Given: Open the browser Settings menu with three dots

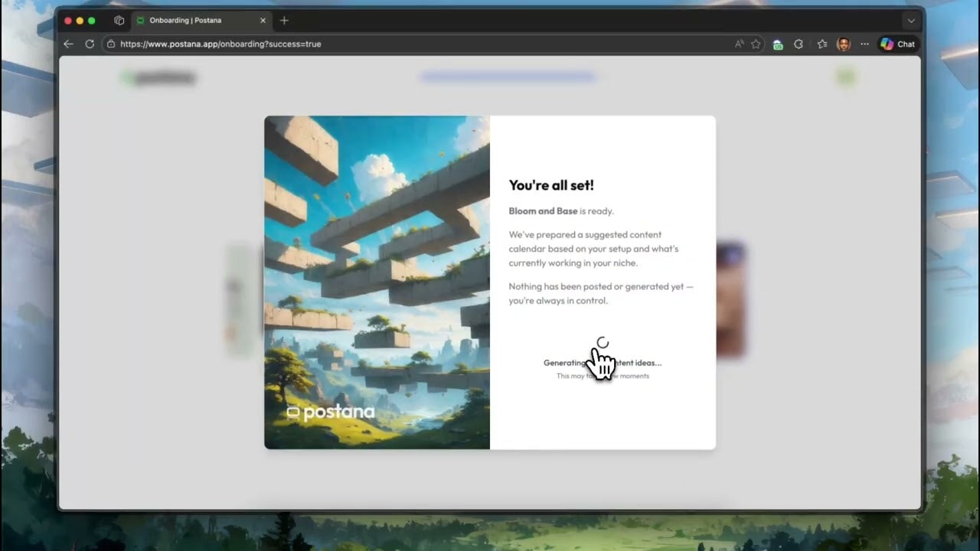Looking at the screenshot, I should pos(864,44).
